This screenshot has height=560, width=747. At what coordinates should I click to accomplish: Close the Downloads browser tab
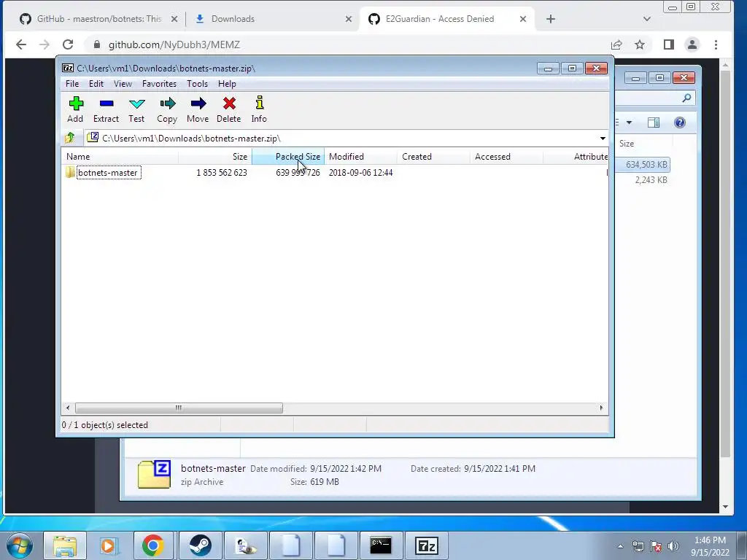[x=349, y=19]
